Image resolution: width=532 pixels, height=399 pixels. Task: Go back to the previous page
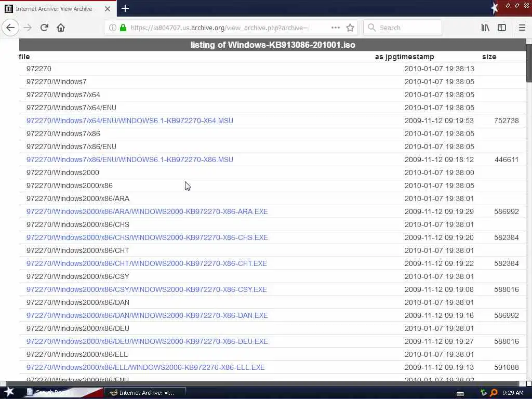point(10,28)
